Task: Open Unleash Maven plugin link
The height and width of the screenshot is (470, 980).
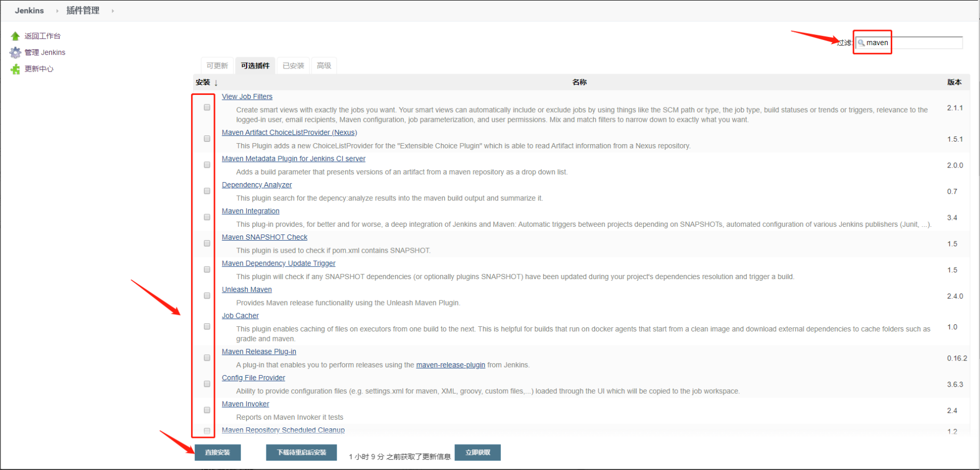Action: click(247, 289)
